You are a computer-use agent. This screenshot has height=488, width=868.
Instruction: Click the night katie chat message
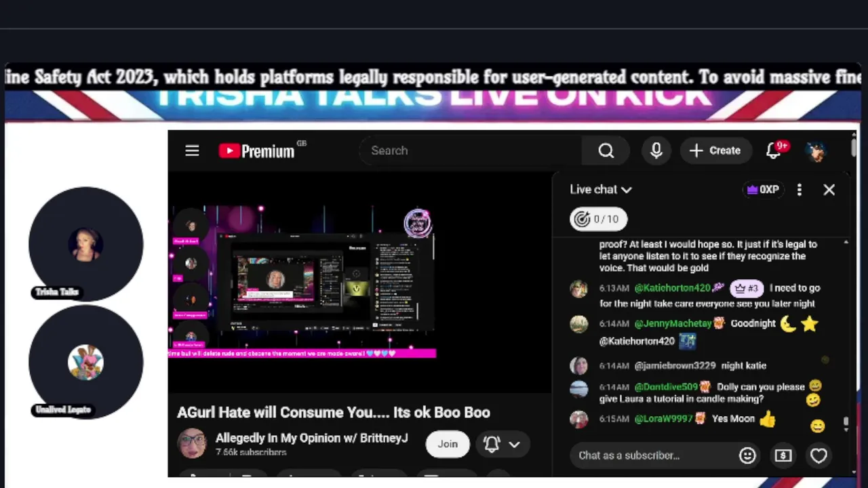743,365
